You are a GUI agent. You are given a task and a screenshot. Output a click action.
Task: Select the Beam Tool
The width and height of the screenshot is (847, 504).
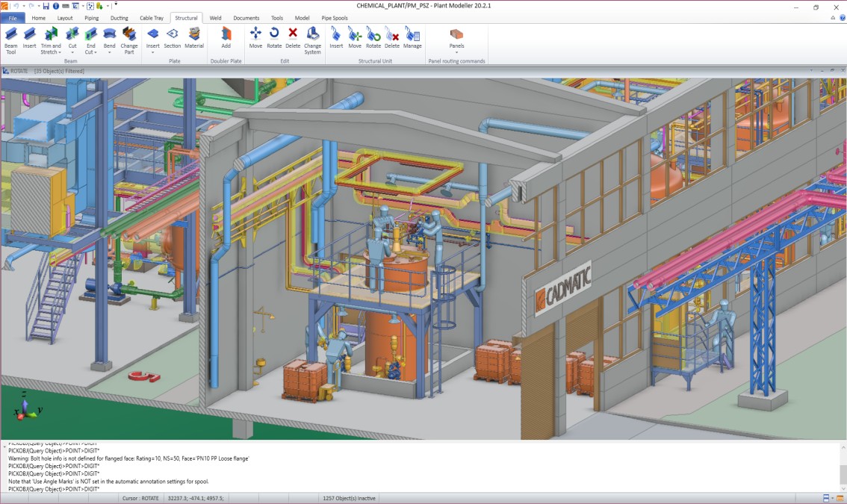10,40
